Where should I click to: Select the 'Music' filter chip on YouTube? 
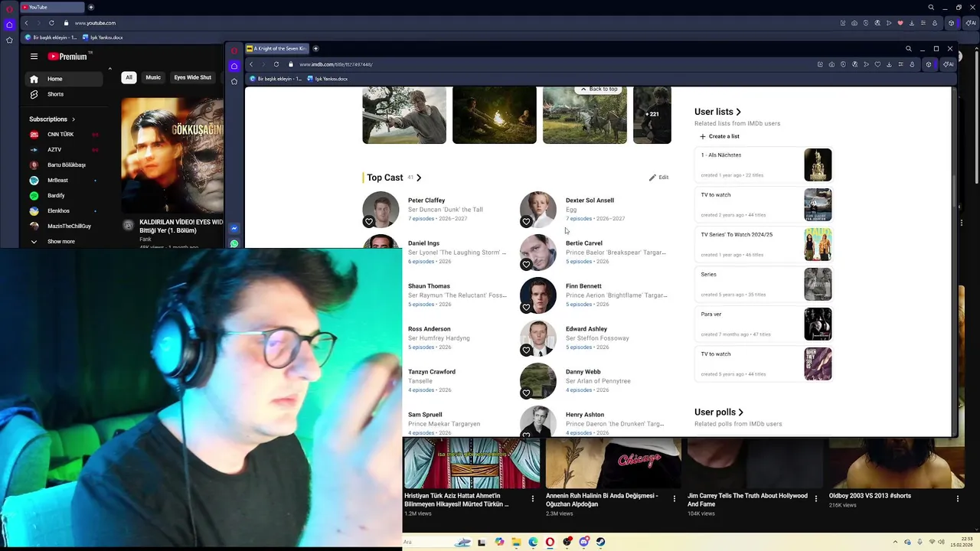tap(153, 77)
